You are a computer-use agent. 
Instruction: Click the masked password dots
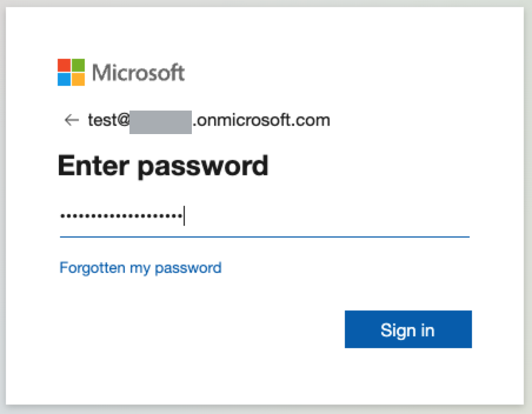click(x=121, y=216)
